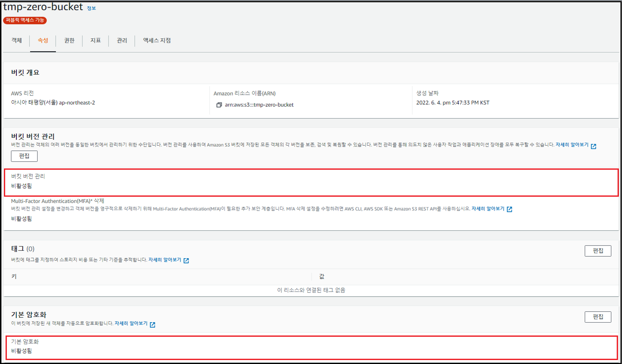The width and height of the screenshot is (622, 364).
Task: Open the 지표 tab
Action: [95, 40]
